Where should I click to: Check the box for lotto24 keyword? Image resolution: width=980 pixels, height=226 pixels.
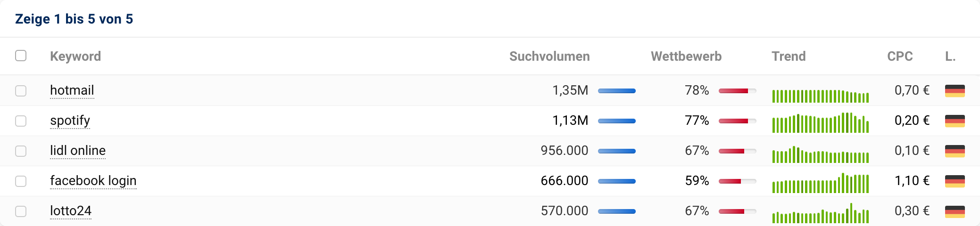point(21,211)
